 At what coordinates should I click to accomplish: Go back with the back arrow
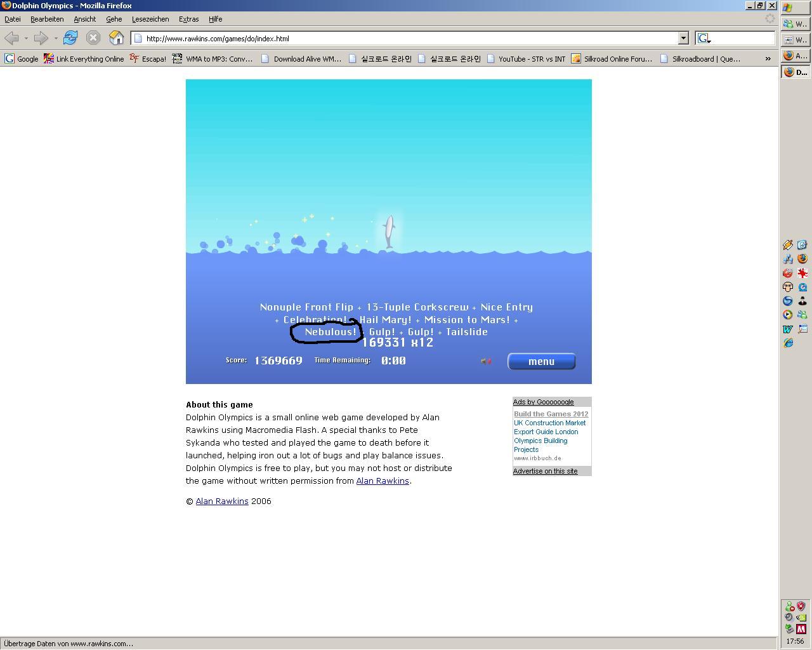pos(11,38)
